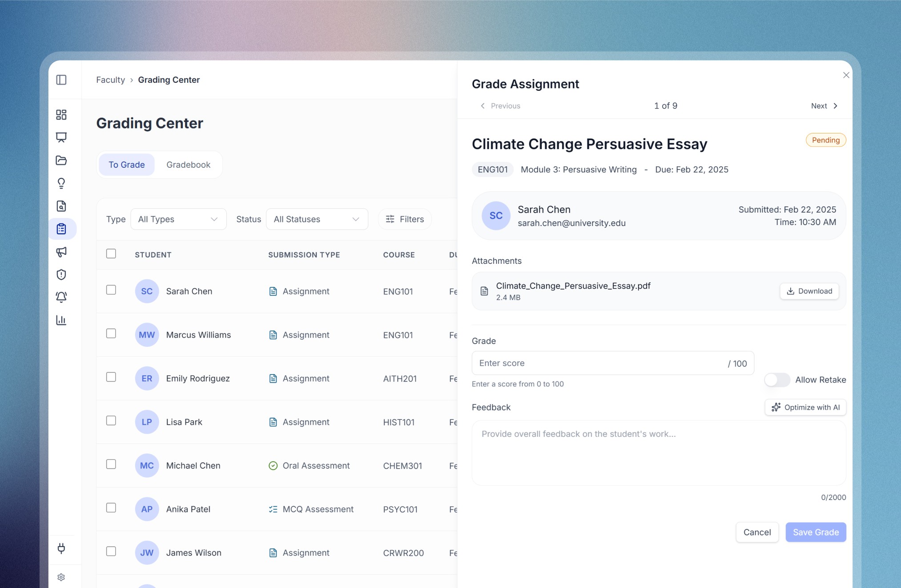This screenshot has height=588, width=901.
Task: Go to Next submission chevron
Action: [x=835, y=106]
